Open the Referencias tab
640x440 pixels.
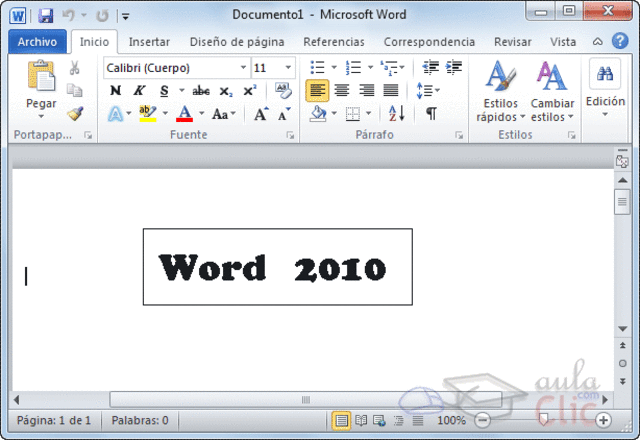tap(333, 42)
